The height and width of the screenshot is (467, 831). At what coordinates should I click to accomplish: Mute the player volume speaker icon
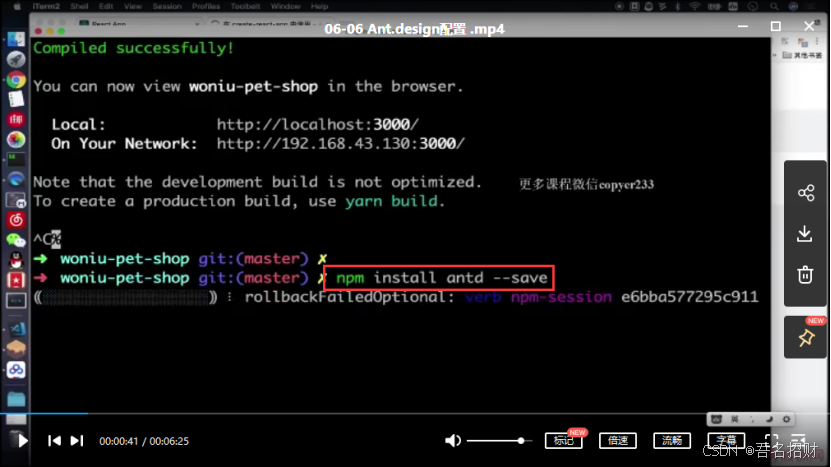pyautogui.click(x=453, y=440)
